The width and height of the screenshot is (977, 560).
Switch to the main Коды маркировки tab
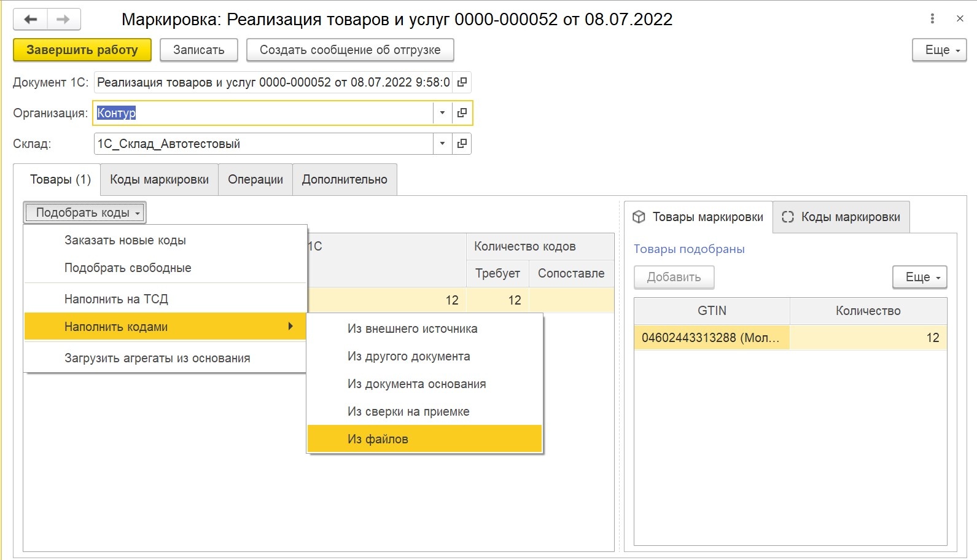[160, 179]
